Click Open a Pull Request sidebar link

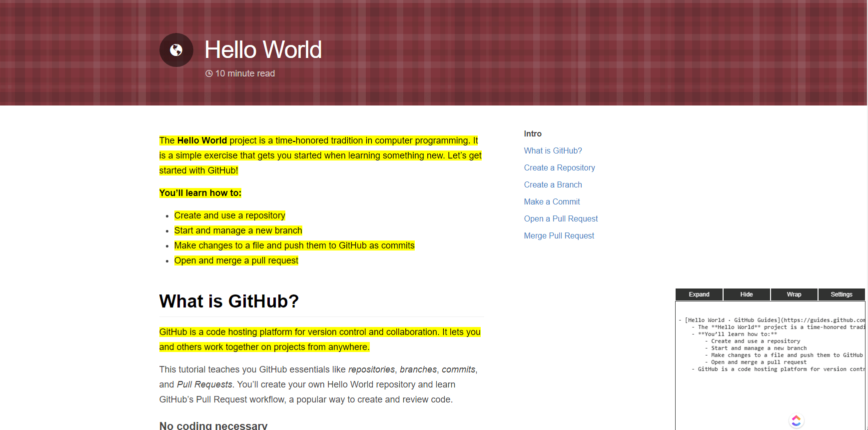(561, 219)
